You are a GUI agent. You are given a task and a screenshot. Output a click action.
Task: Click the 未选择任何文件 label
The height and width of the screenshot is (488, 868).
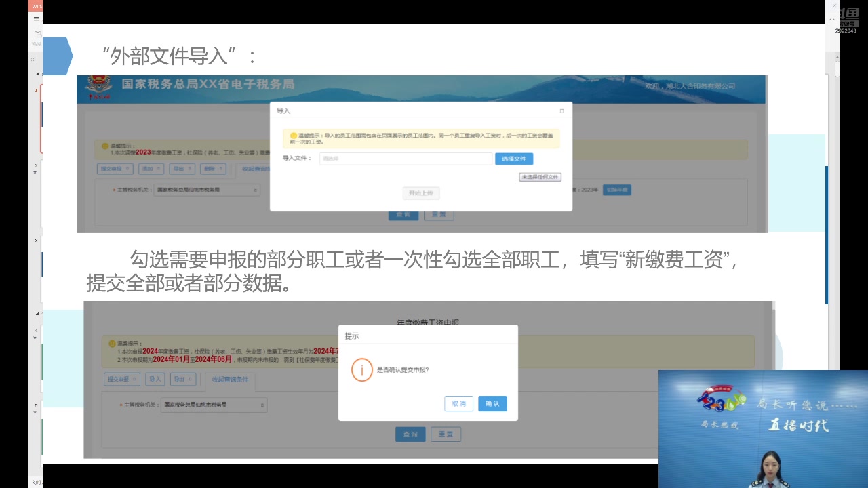click(540, 177)
